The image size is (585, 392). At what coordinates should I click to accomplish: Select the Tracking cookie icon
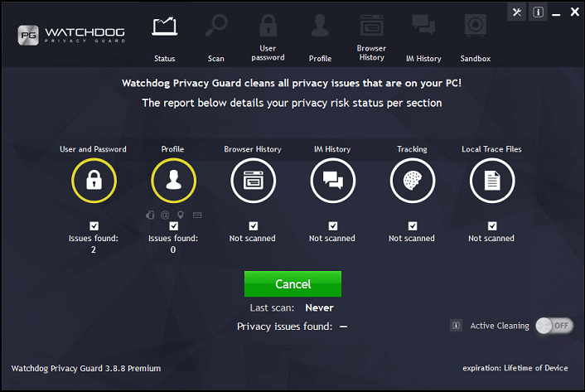click(x=412, y=181)
